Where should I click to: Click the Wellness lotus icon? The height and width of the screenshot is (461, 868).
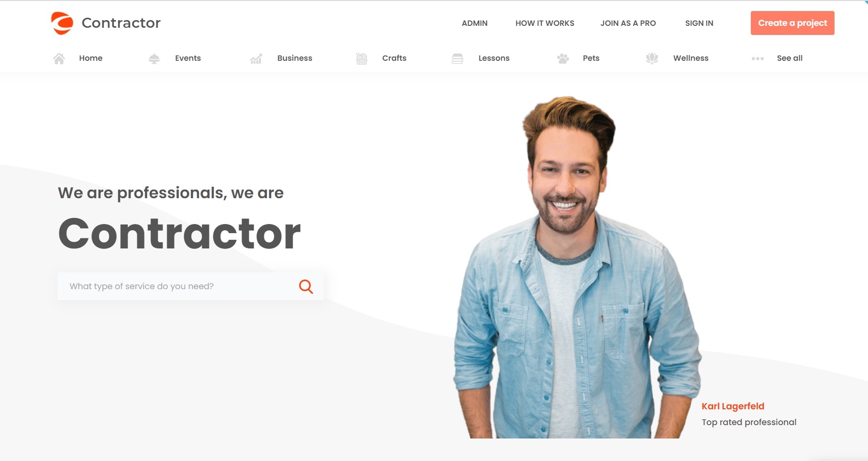pos(652,58)
